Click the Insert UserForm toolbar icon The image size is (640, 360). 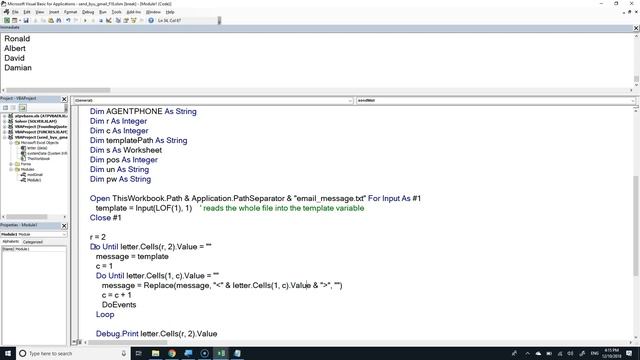coord(14,20)
